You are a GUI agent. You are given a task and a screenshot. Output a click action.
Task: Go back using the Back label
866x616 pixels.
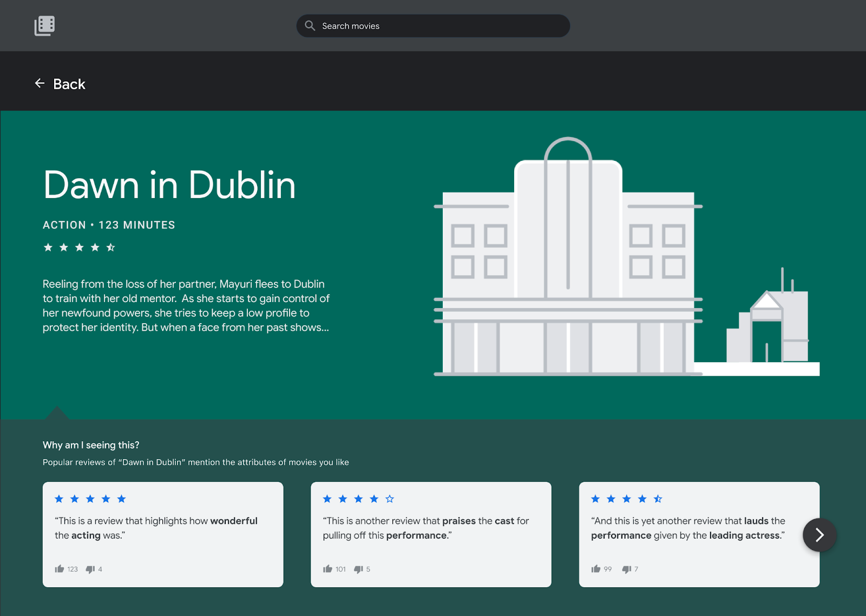69,84
